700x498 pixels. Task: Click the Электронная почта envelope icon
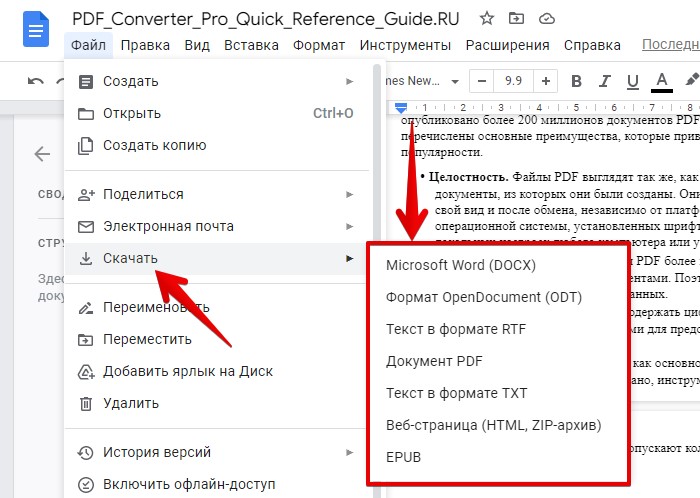tap(86, 227)
